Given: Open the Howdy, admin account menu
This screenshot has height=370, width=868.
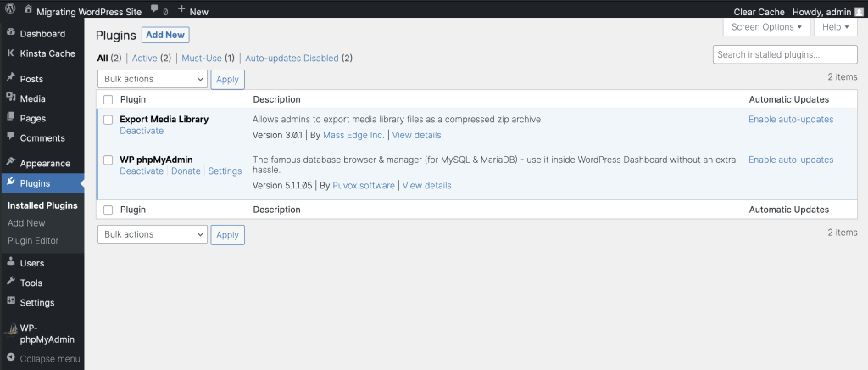Looking at the screenshot, I should [827, 12].
